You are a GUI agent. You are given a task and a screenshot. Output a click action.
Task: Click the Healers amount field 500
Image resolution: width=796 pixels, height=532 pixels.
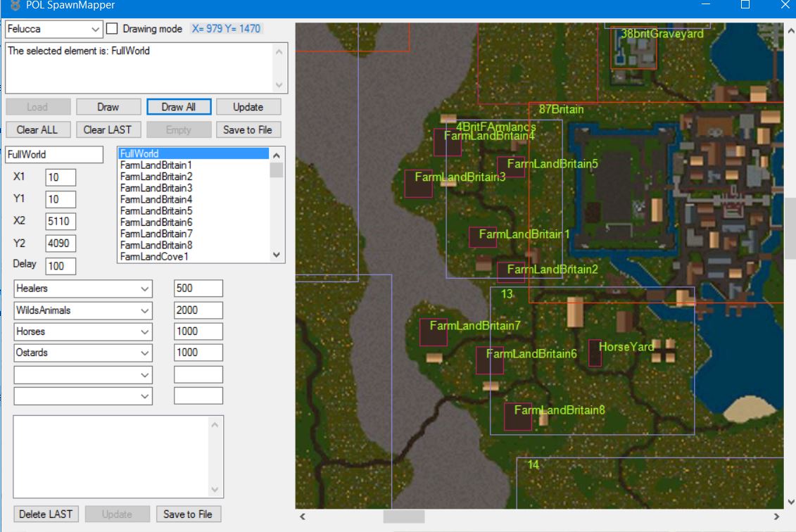198,289
